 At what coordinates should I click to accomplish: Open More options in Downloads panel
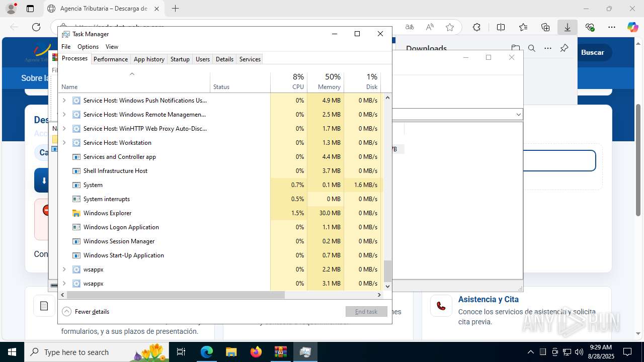tap(548, 48)
